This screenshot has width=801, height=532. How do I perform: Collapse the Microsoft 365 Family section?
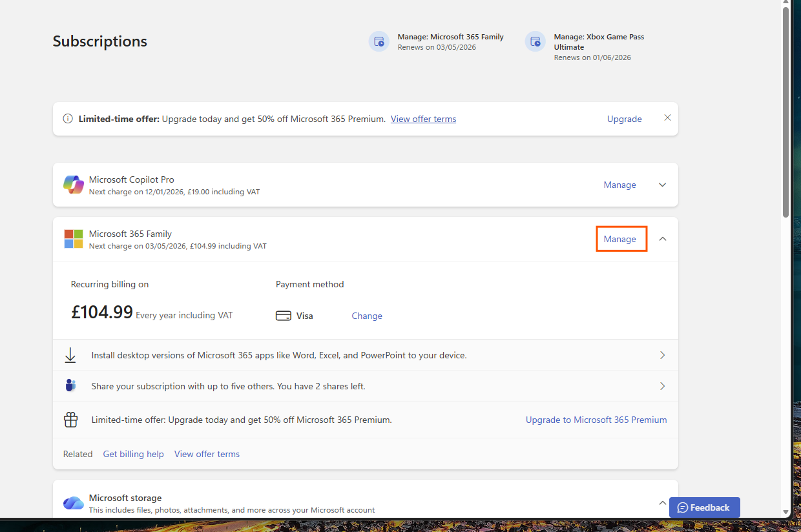[x=662, y=239]
